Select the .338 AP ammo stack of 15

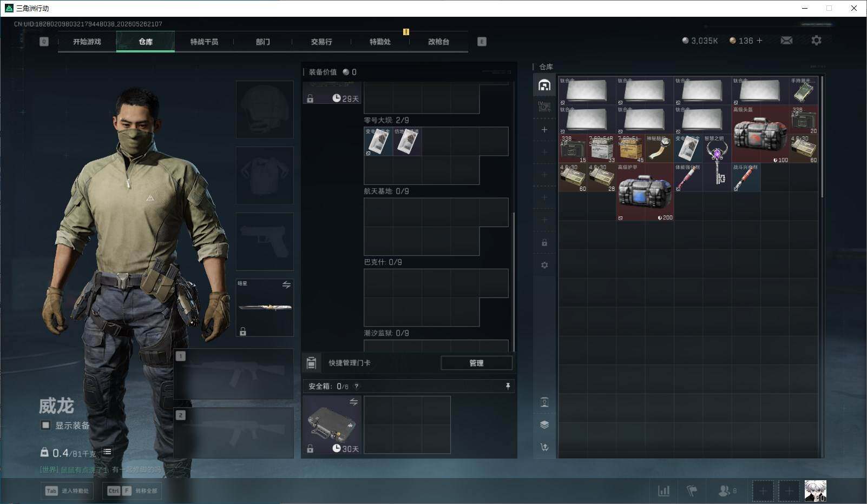(x=573, y=149)
